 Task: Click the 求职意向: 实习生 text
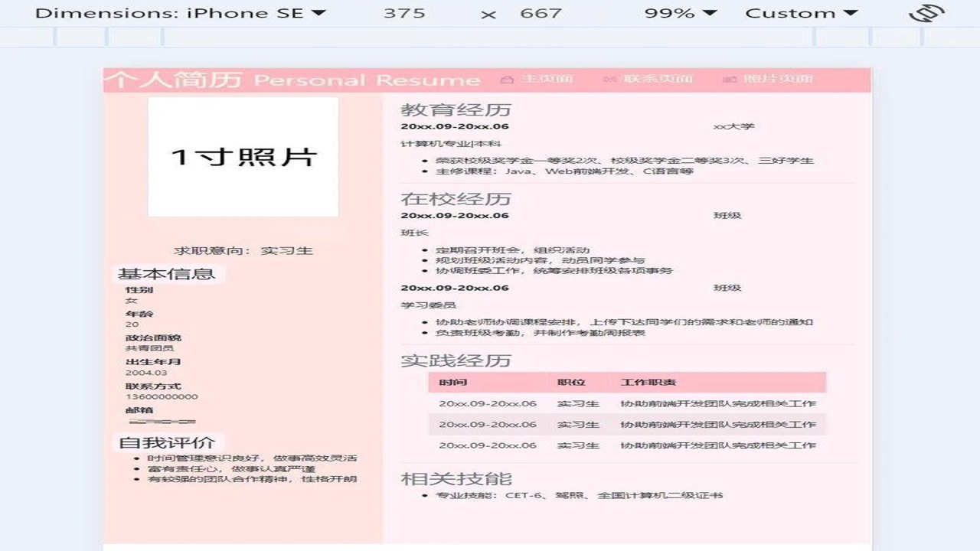pyautogui.click(x=243, y=250)
